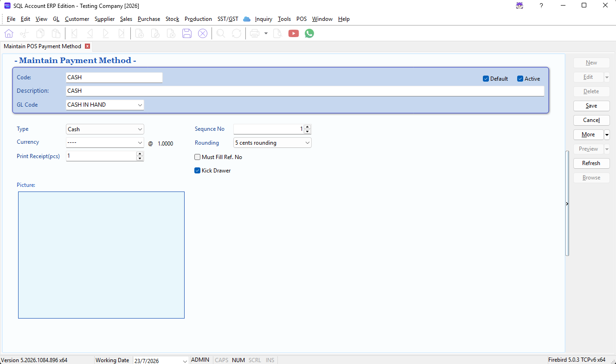Click the SQL Account app icon
The image size is (616, 364).
pyautogui.click(x=7, y=6)
